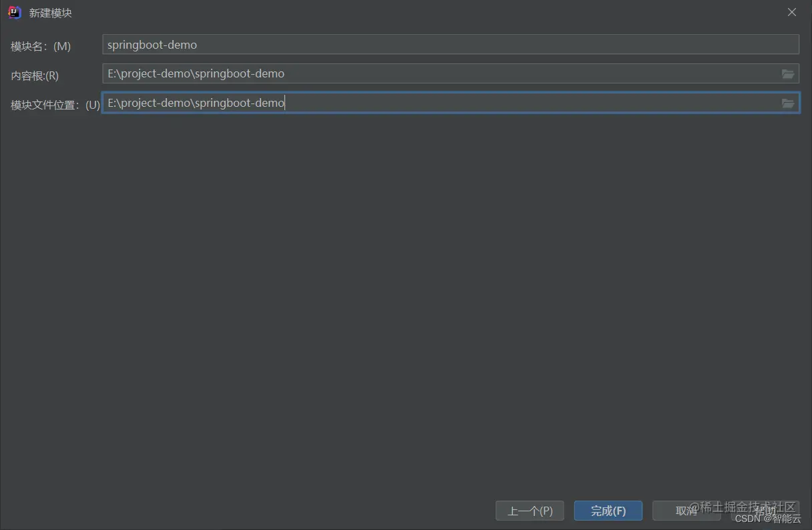
Task: Browse folder for module file location
Action: point(789,103)
